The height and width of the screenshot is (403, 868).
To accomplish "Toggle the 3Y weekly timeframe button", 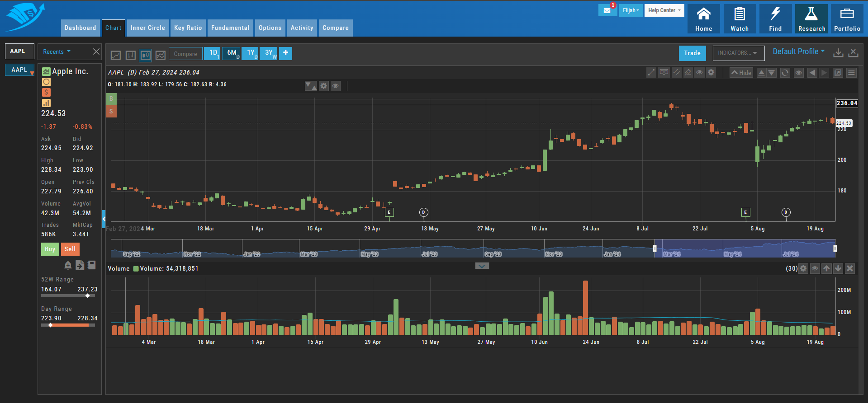I will point(269,54).
